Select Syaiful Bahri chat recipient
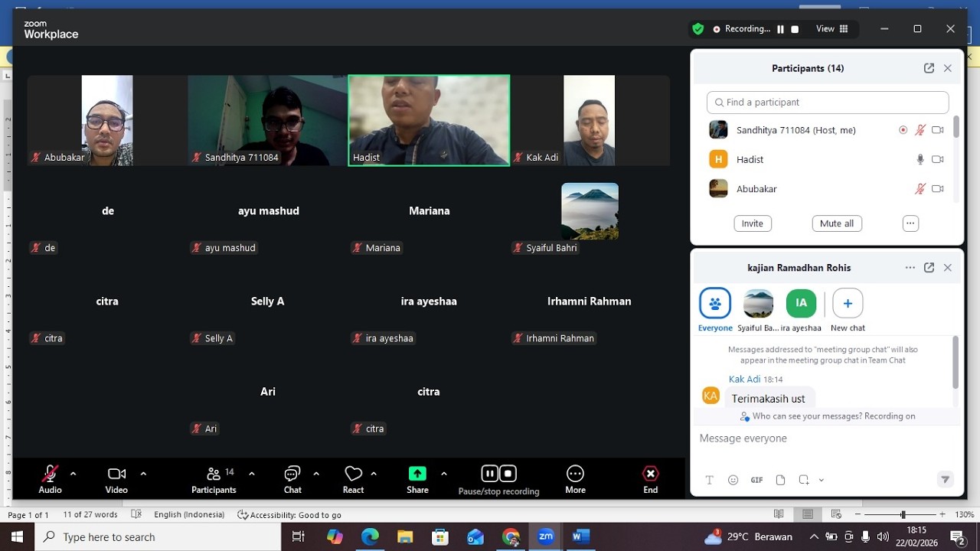The width and height of the screenshot is (980, 551). pyautogui.click(x=759, y=310)
